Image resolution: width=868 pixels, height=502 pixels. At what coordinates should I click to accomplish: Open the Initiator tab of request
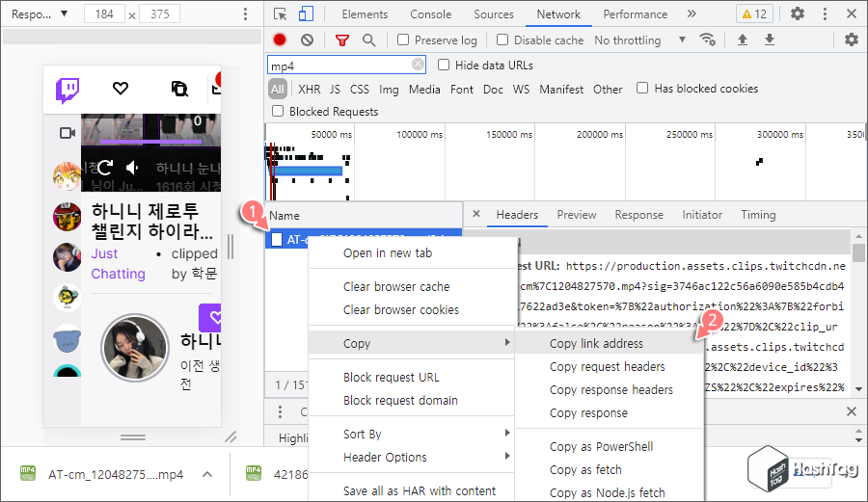coord(702,215)
